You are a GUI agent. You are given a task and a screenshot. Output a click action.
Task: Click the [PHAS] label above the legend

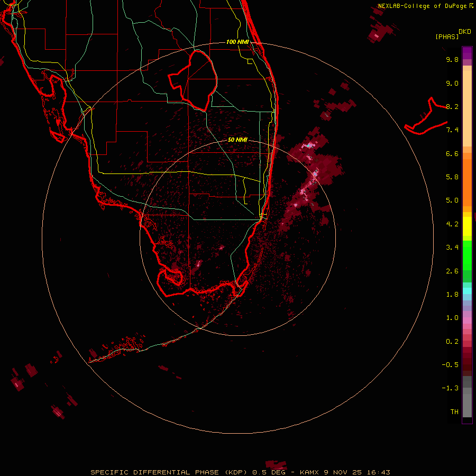pyautogui.click(x=447, y=36)
